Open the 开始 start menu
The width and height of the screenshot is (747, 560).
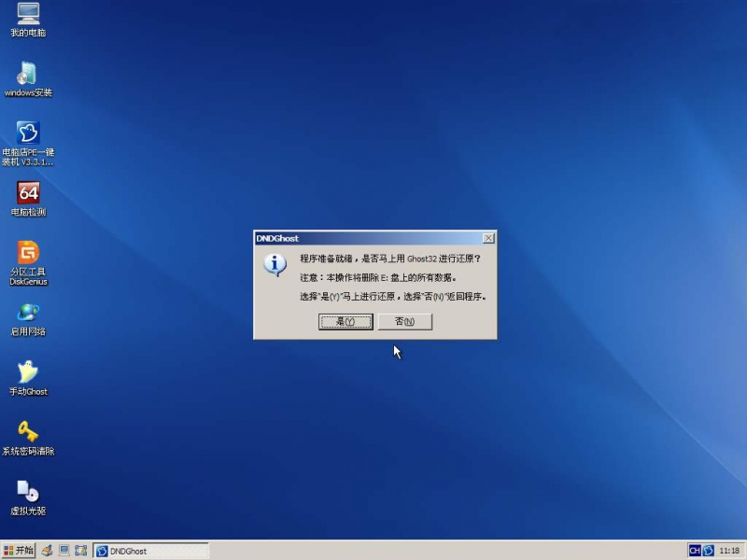coord(19,551)
